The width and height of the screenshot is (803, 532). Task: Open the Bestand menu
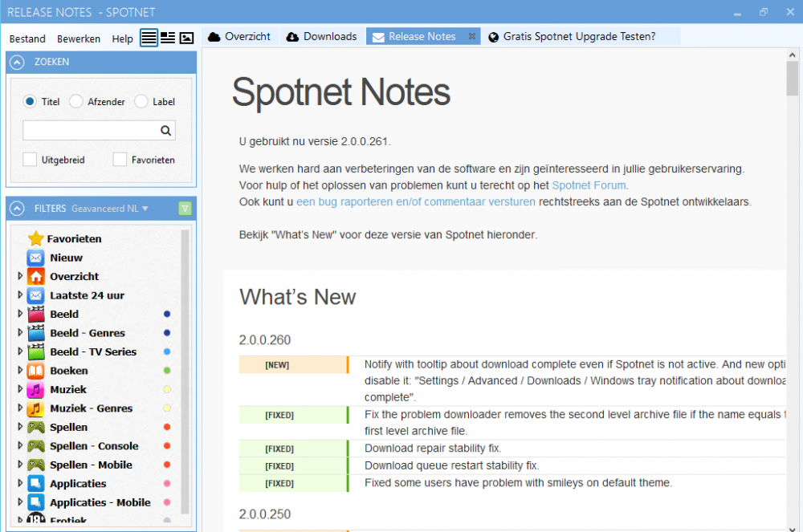coord(27,38)
